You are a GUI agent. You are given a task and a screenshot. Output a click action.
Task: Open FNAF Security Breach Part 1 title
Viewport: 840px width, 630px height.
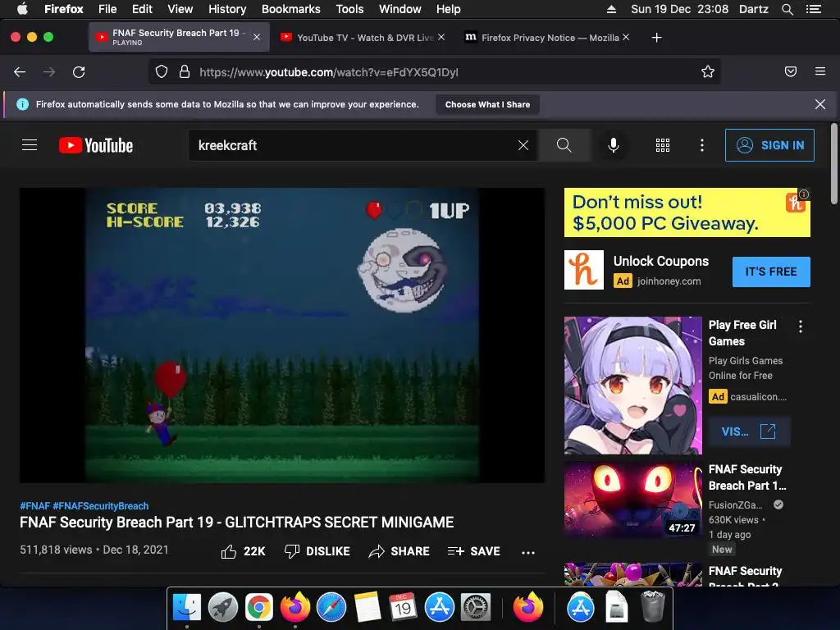(747, 477)
